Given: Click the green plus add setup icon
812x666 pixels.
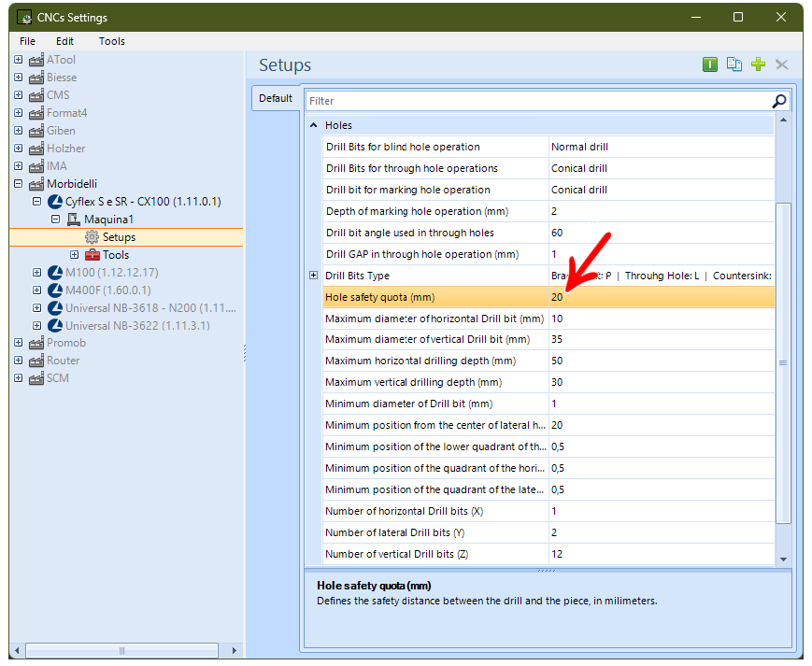Looking at the screenshot, I should click(x=758, y=64).
